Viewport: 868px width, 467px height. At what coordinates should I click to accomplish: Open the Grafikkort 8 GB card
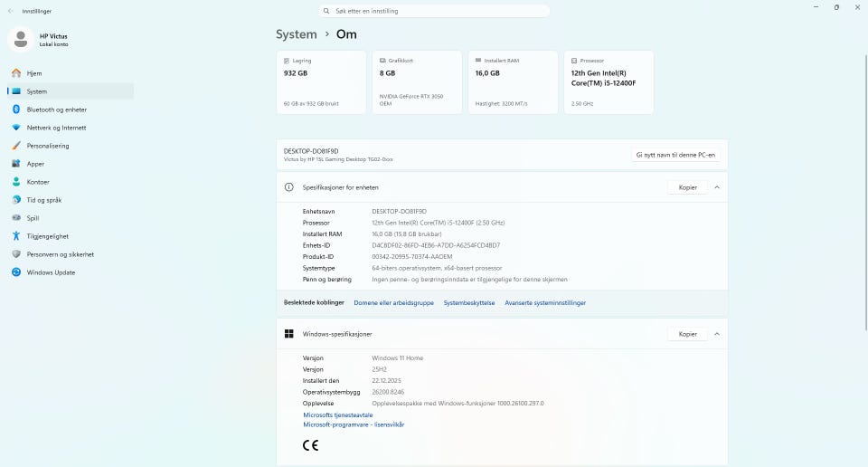coord(417,82)
